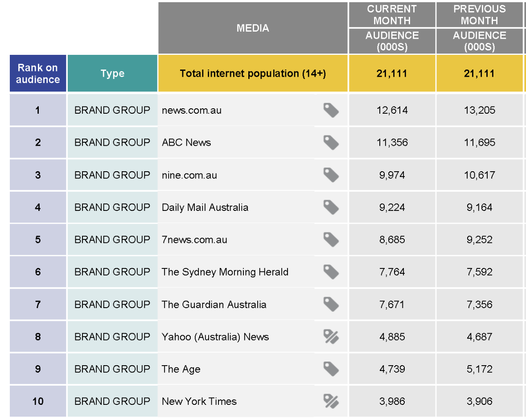Click the current audience value 3,986
Viewport: 526px width, 420px height.
point(392,401)
